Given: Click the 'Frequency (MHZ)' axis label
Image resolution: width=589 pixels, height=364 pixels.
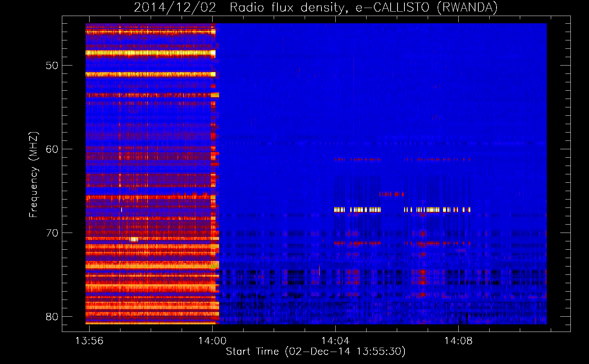Looking at the screenshot, I should (x=33, y=175).
